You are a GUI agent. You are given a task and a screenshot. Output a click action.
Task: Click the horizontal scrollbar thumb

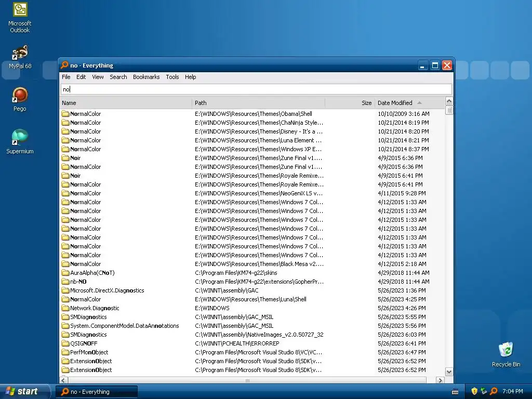pyautogui.click(x=247, y=380)
